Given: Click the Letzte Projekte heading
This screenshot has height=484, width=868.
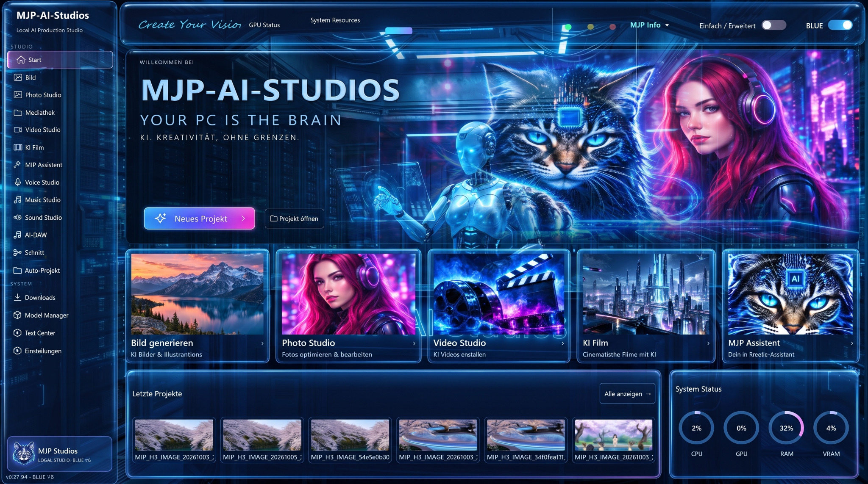Looking at the screenshot, I should [x=157, y=394].
